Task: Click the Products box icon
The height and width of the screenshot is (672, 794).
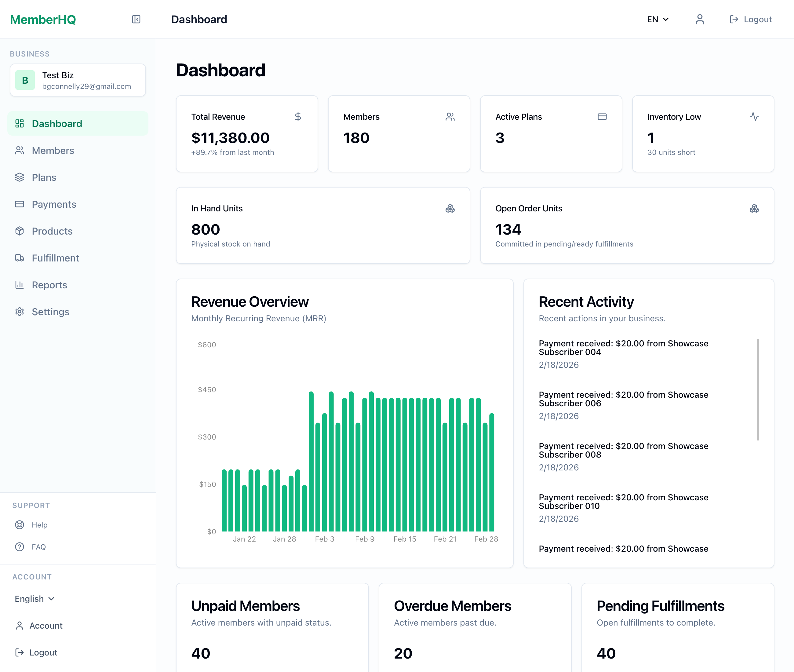Action: tap(20, 231)
